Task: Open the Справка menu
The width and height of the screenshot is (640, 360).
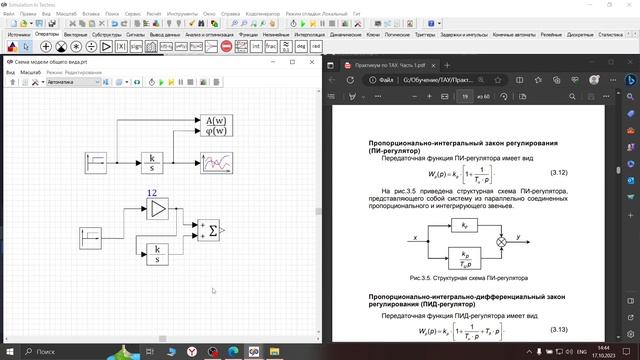Action: point(230,13)
